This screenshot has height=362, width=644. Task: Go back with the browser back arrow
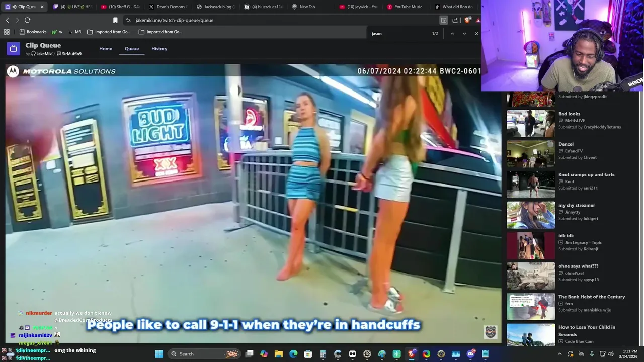(x=7, y=20)
